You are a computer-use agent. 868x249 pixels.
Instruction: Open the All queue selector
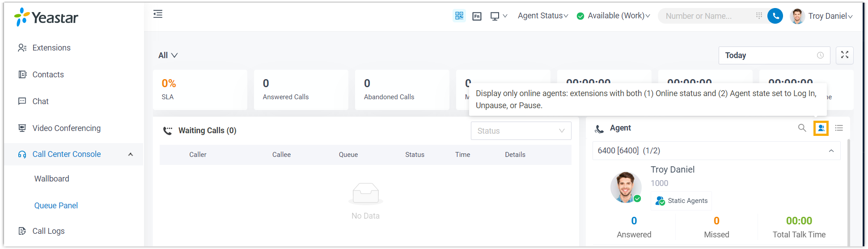(168, 55)
